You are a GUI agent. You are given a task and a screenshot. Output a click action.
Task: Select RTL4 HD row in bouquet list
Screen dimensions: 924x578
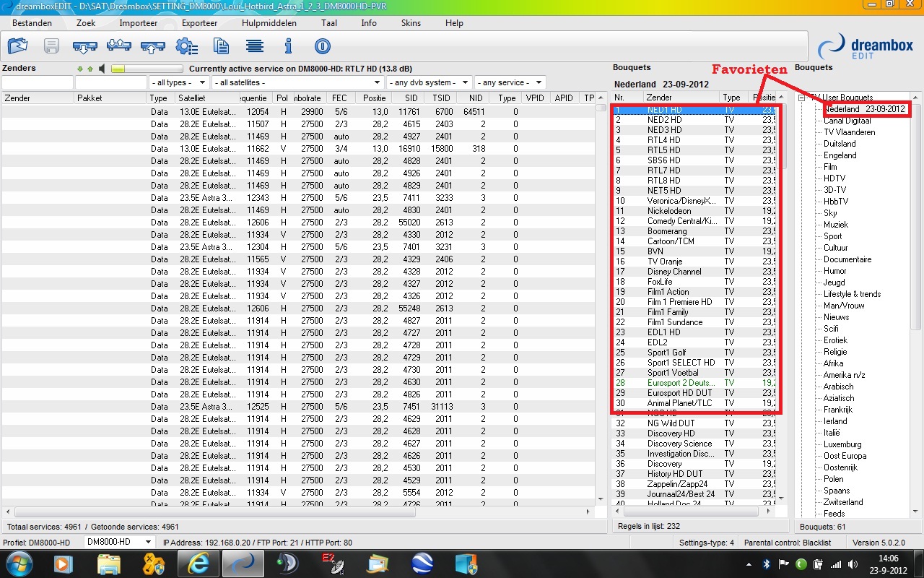pos(696,140)
